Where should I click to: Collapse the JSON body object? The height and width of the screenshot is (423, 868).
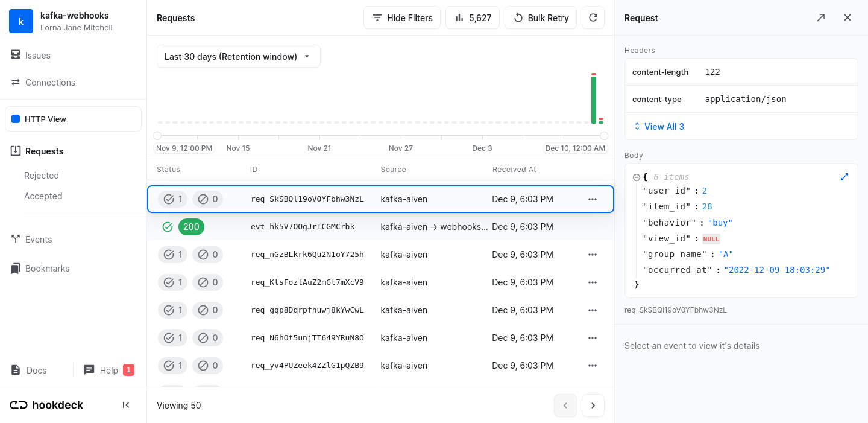[637, 177]
